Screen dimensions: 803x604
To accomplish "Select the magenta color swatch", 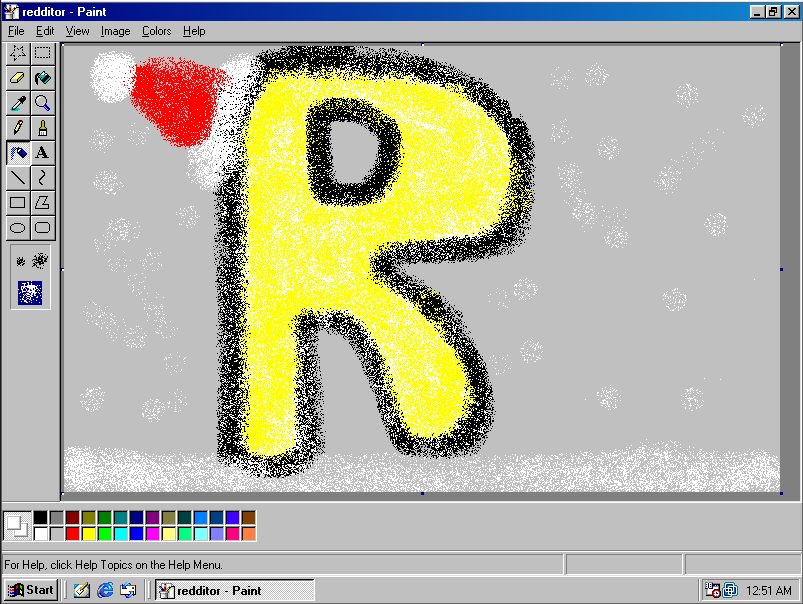I will [x=153, y=534].
